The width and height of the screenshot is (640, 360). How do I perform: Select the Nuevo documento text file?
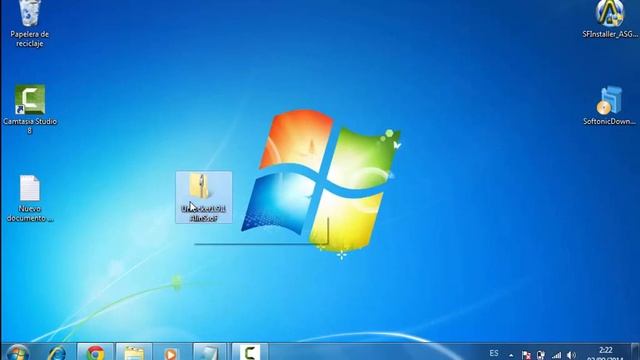pos(29,199)
